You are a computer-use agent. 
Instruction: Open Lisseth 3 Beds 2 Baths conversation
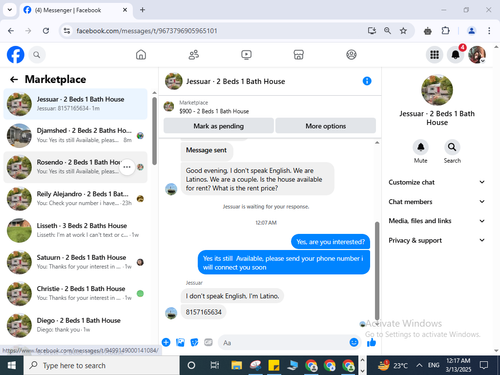75,230
